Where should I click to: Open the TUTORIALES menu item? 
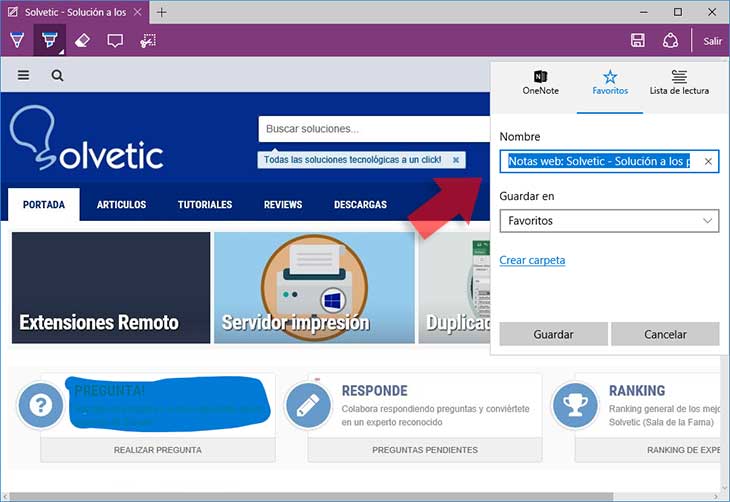click(205, 204)
